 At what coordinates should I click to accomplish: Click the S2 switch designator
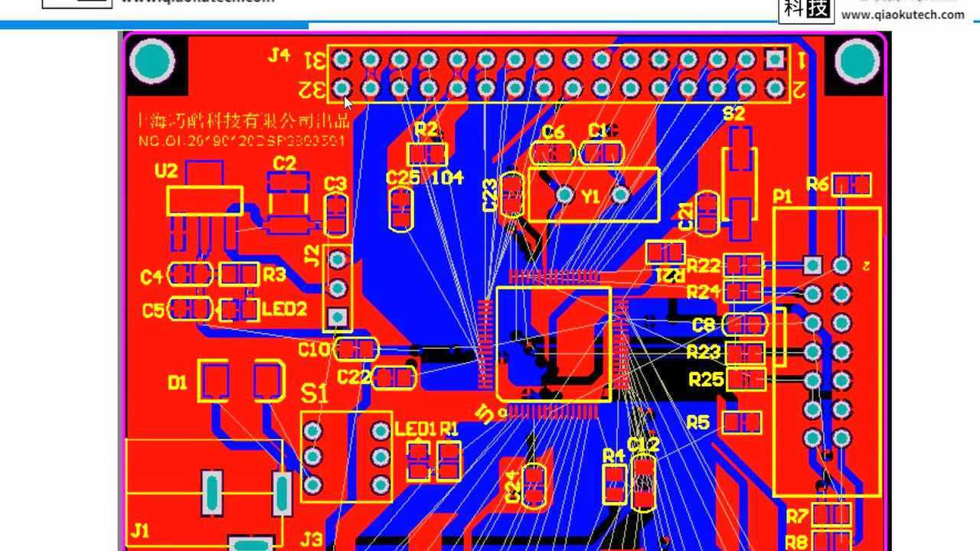pyautogui.click(x=733, y=114)
